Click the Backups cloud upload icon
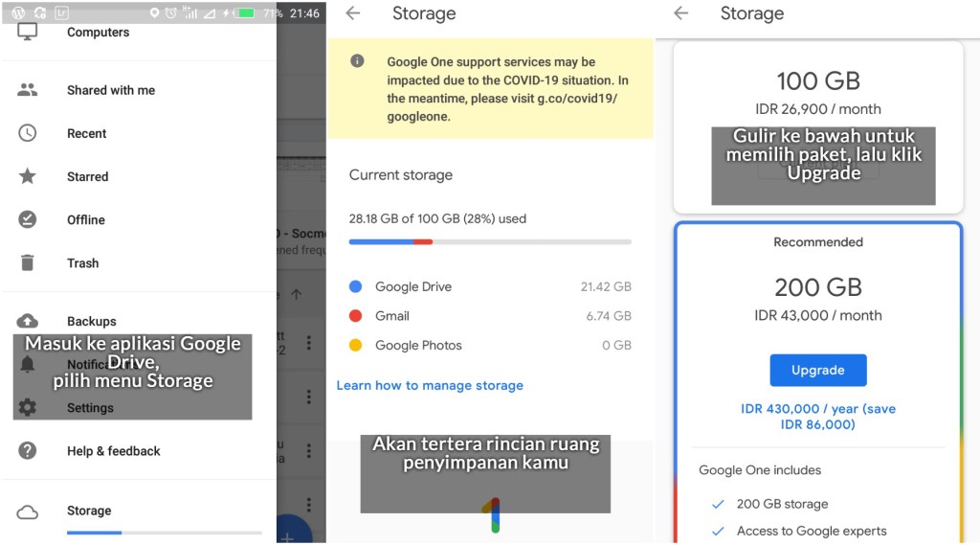980x545 pixels. click(x=28, y=321)
